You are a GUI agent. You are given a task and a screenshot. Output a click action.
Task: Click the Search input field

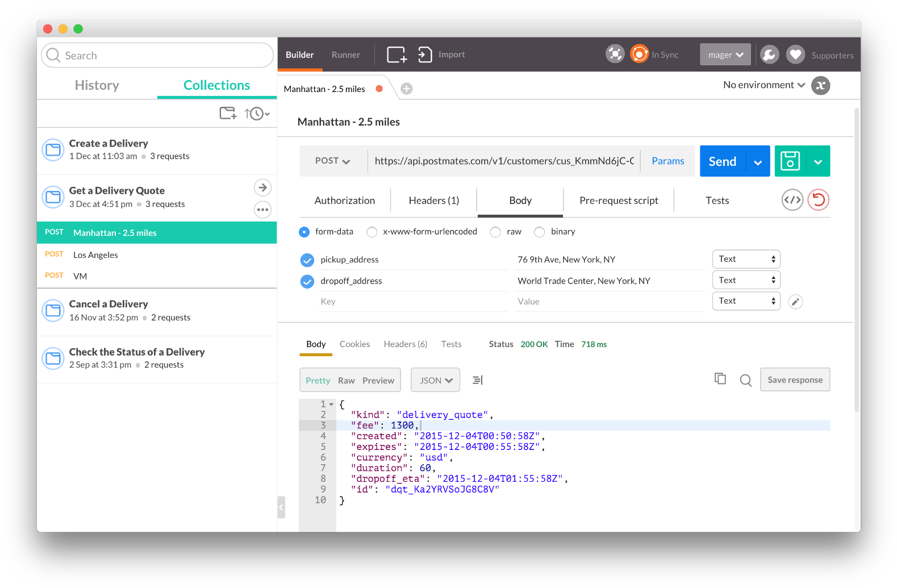point(157,55)
